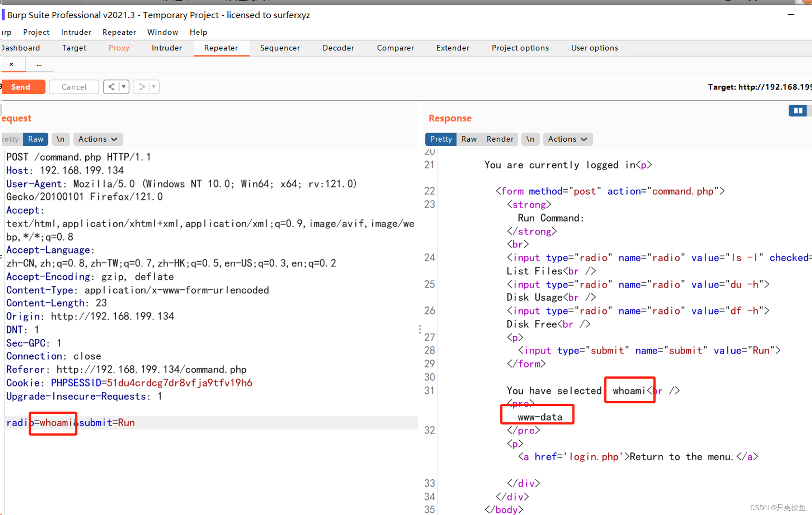This screenshot has height=515, width=812.
Task: Open the Project options tab
Action: tap(520, 48)
